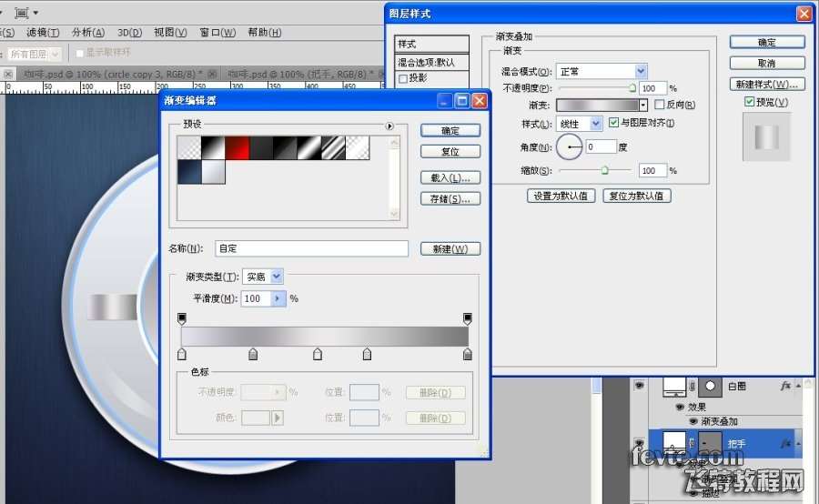Select the rightmost bottom color stop
The image size is (819, 504).
[468, 354]
